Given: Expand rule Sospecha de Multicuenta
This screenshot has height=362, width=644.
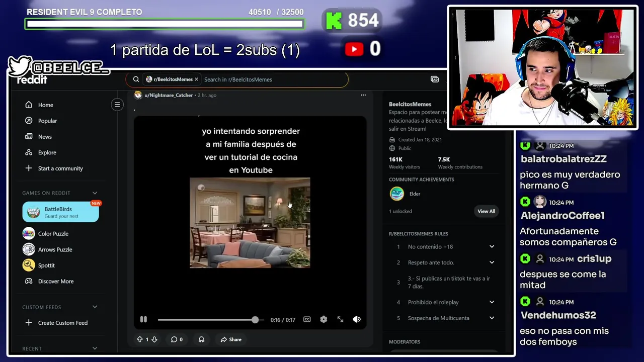Looking at the screenshot, I should (492, 318).
